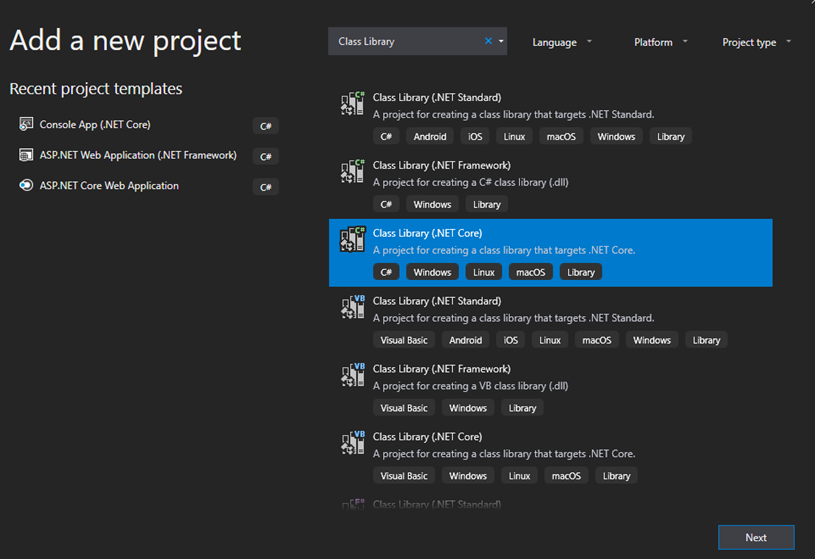Image resolution: width=815 pixels, height=559 pixels.
Task: Open the Project type filter dropdown
Action: pyautogui.click(x=756, y=42)
